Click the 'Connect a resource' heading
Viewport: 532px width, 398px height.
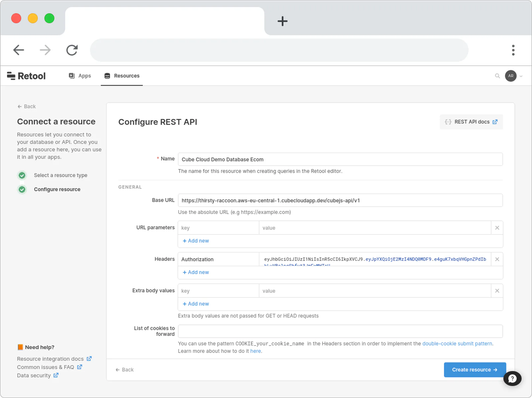coord(56,122)
